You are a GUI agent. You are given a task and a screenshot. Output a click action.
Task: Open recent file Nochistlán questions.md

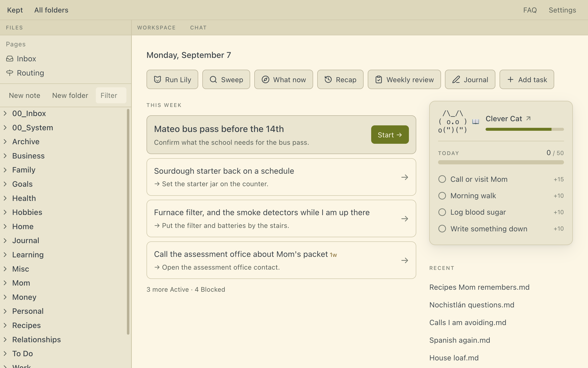click(472, 305)
